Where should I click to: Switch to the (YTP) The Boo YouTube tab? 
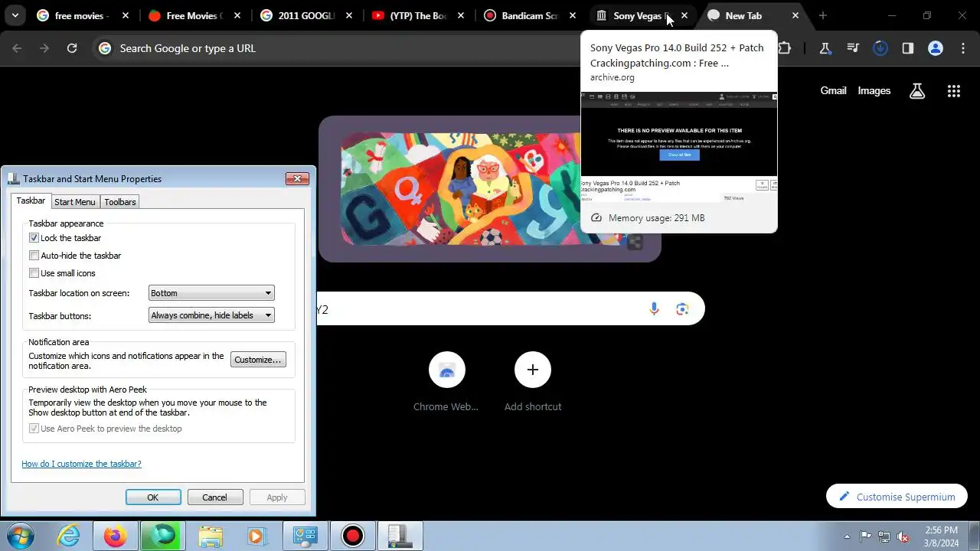coord(416,15)
